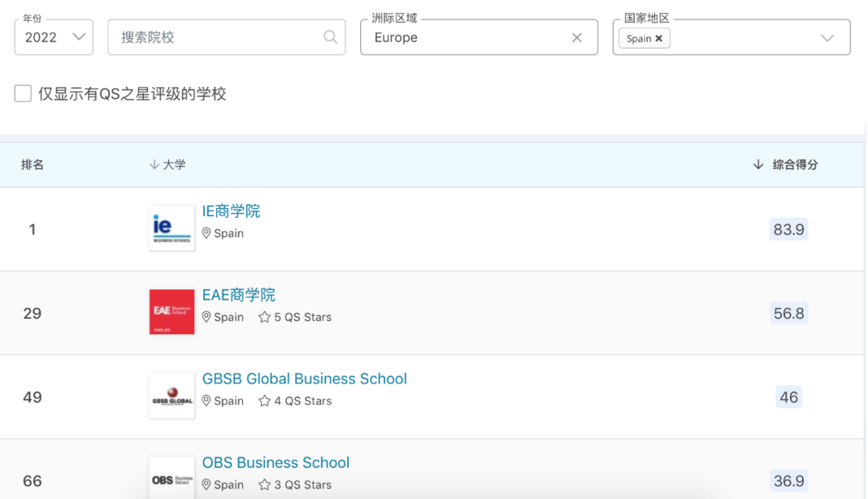Open the EAE商学院 link
The height and width of the screenshot is (499, 868).
(x=239, y=295)
